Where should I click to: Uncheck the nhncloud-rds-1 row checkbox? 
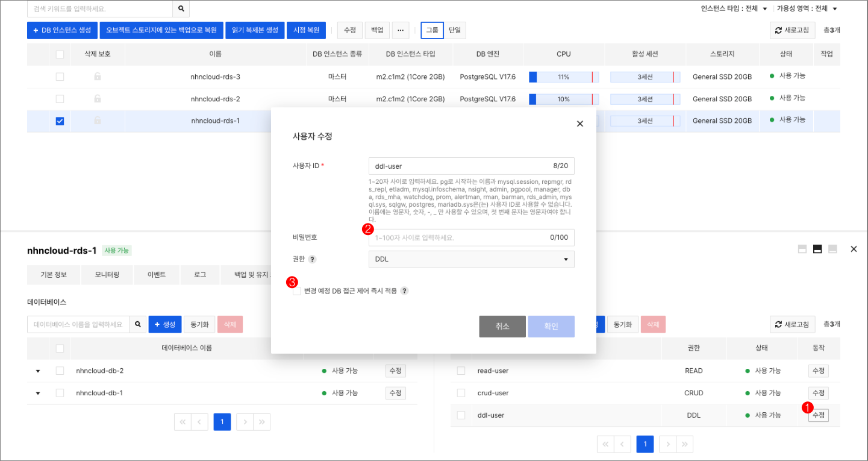[59, 121]
